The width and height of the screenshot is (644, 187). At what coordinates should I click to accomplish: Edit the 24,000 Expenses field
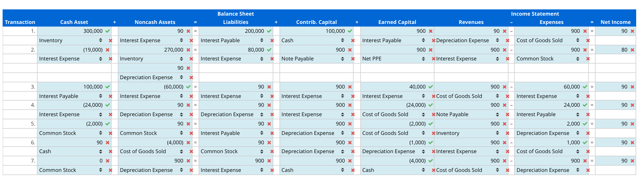click(548, 105)
